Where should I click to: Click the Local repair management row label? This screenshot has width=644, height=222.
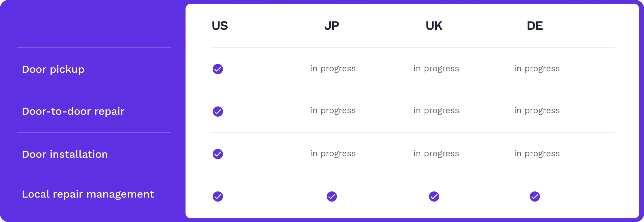pyautogui.click(x=88, y=194)
